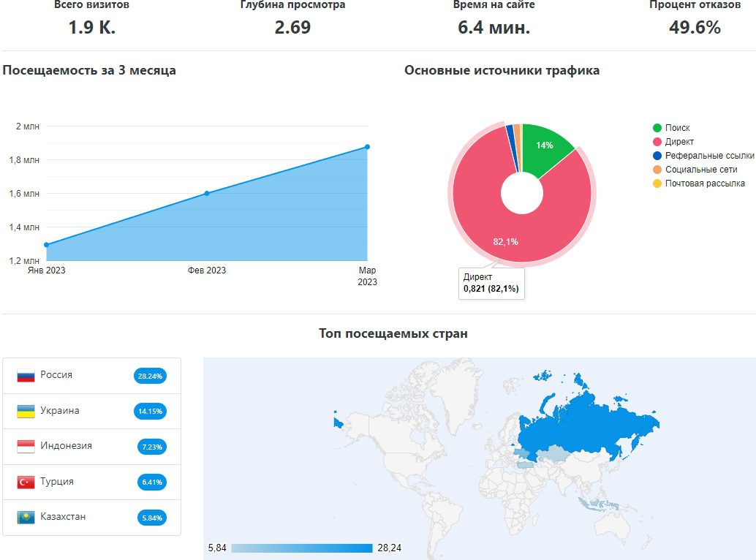Viewport: 756px width, 560px height.
Task: Select the Фев 2023 data point
Action: (x=207, y=193)
